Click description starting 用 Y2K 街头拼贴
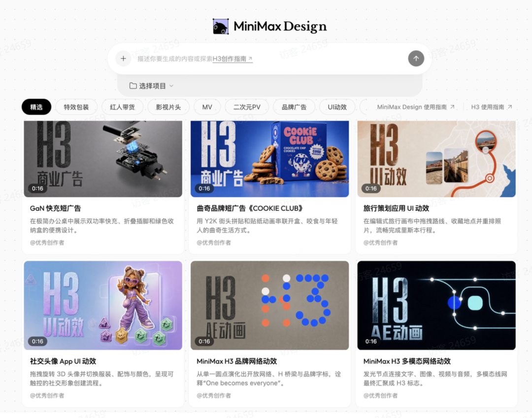The height and width of the screenshot is (418, 532). coord(267,225)
